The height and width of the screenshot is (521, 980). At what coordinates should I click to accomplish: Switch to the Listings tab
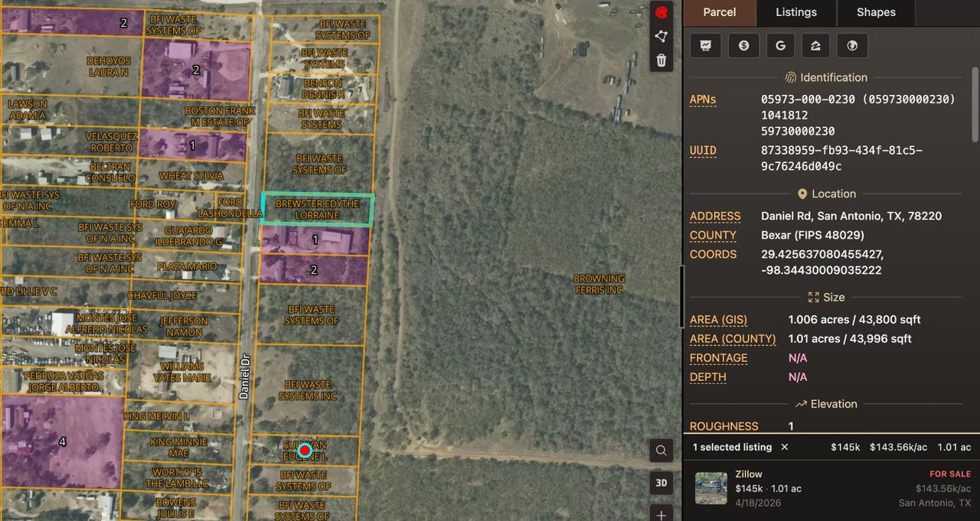coord(796,12)
